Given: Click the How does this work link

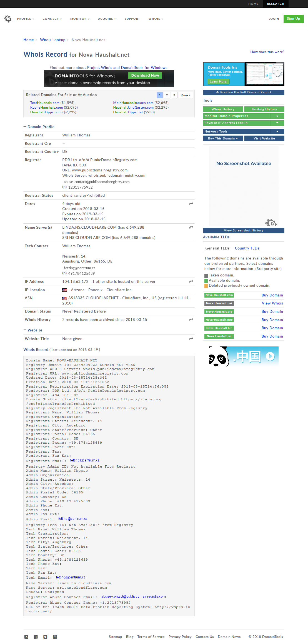Looking at the screenshot, I should pyautogui.click(x=267, y=52).
